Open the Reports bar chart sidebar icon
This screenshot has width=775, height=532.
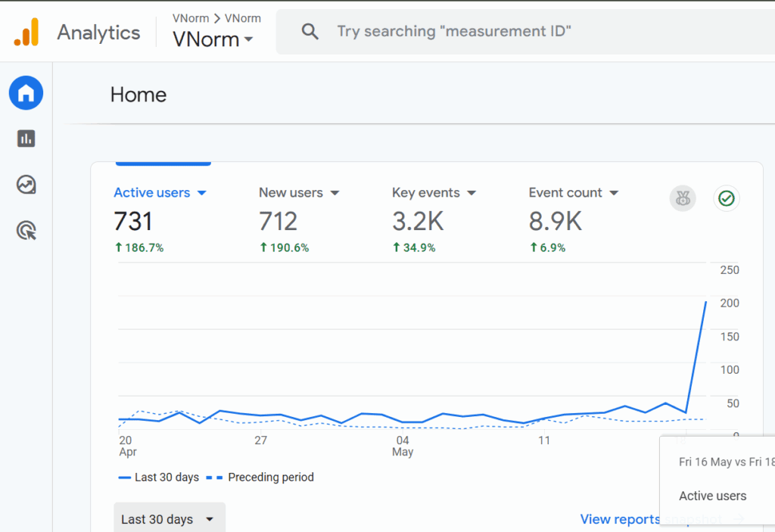coord(26,138)
